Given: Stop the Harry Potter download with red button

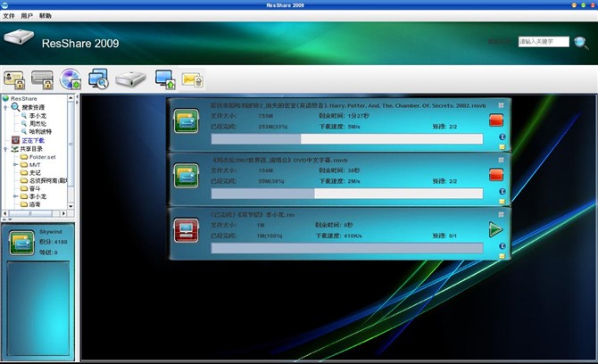Looking at the screenshot, I should pos(496,120).
